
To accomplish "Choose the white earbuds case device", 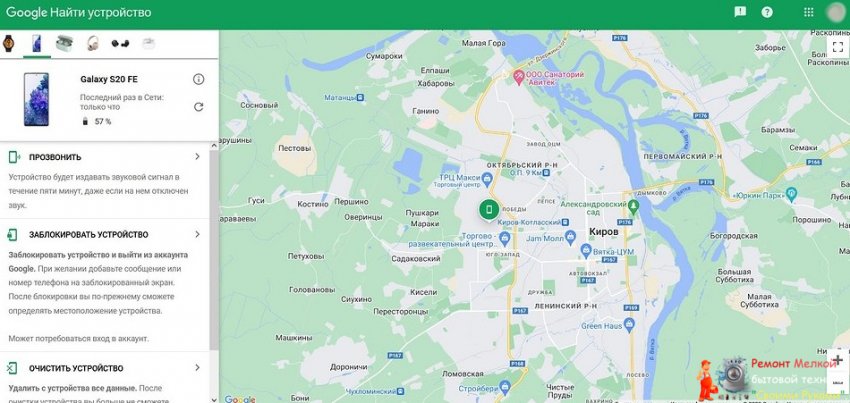I will click(148, 43).
